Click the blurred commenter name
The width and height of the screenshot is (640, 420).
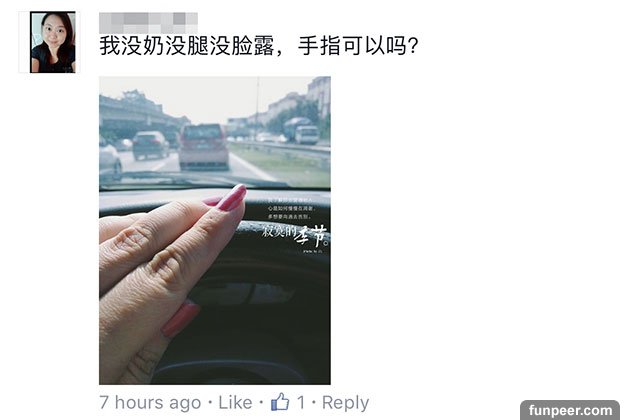click(x=149, y=22)
